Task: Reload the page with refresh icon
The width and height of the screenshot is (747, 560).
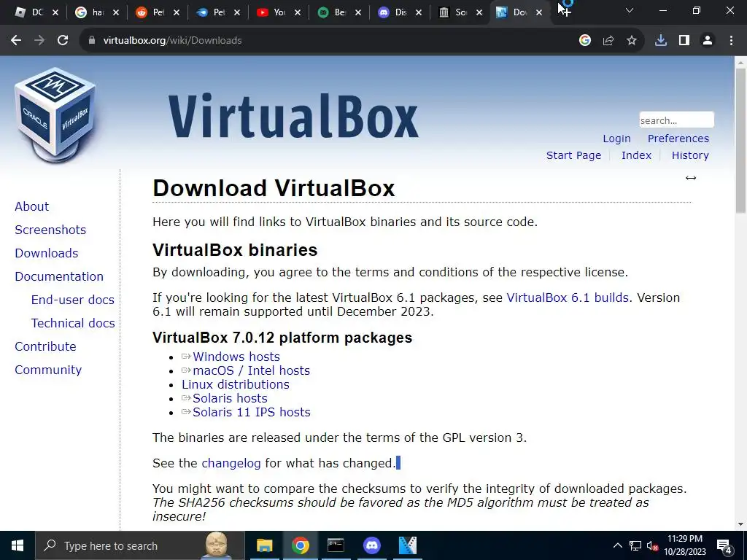Action: click(63, 41)
